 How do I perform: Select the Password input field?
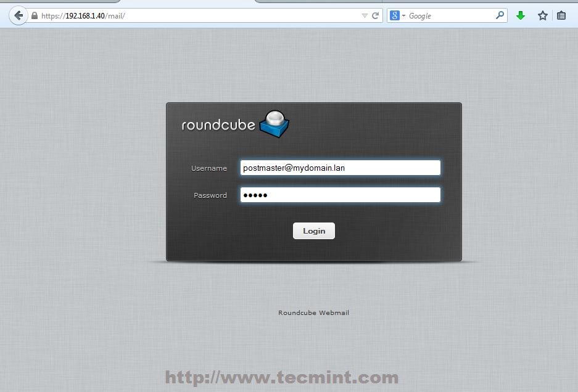pyautogui.click(x=340, y=194)
